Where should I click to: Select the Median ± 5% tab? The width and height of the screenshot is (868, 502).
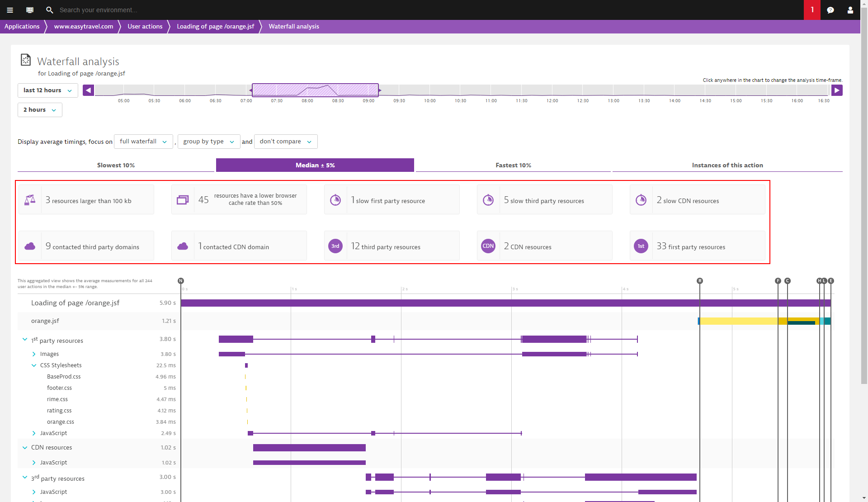pyautogui.click(x=315, y=165)
